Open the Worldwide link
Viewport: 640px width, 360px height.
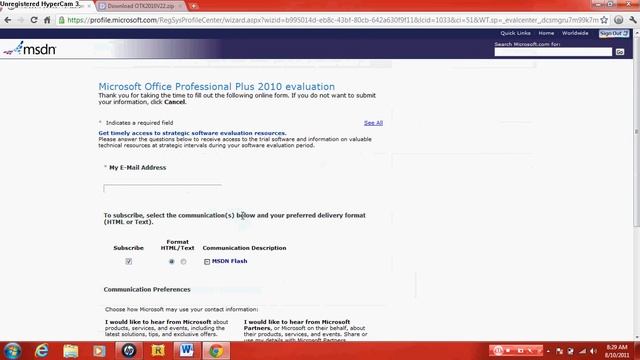(x=575, y=33)
